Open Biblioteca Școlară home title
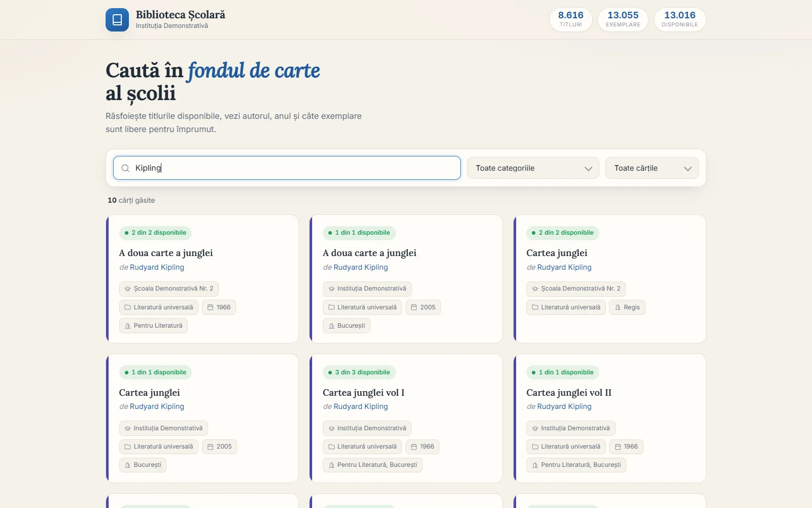The image size is (812, 508). 180,15
